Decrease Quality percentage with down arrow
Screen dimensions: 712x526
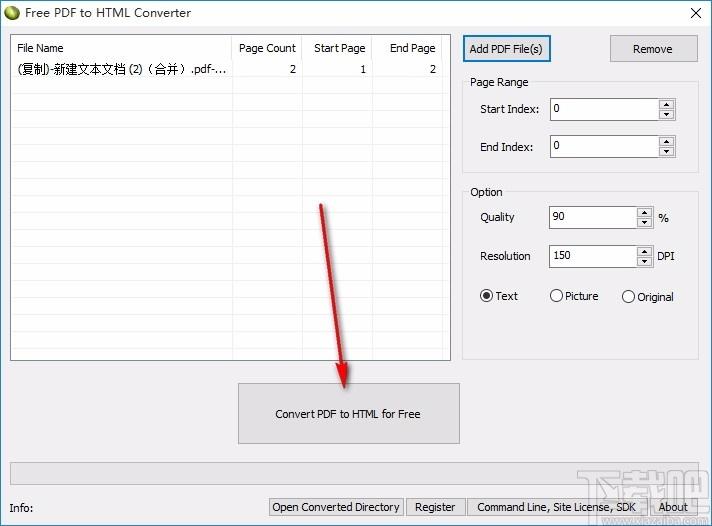click(x=644, y=223)
